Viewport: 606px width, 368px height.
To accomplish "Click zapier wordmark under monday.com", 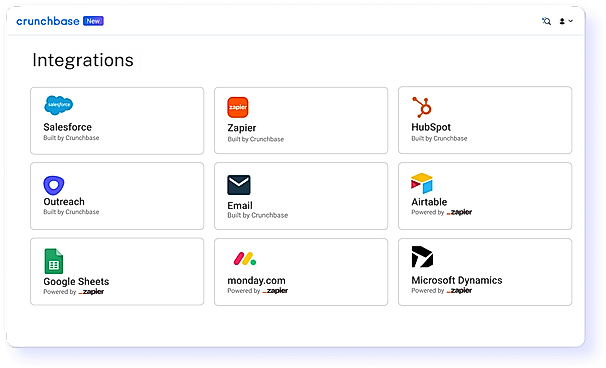I will pos(275,291).
